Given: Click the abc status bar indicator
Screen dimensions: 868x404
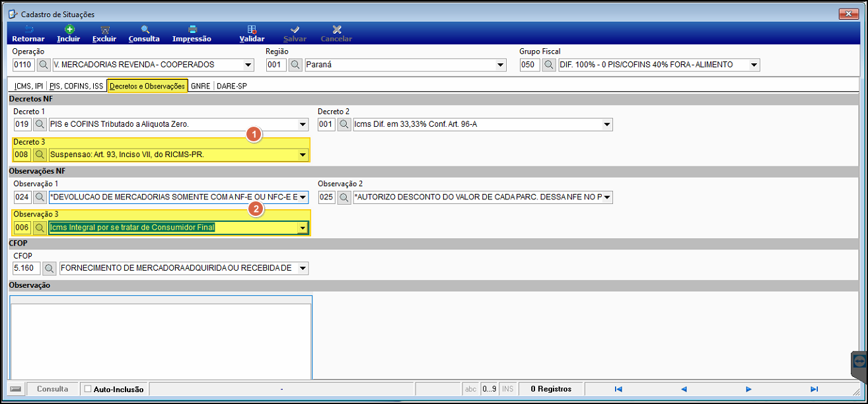Looking at the screenshot, I should (x=470, y=389).
